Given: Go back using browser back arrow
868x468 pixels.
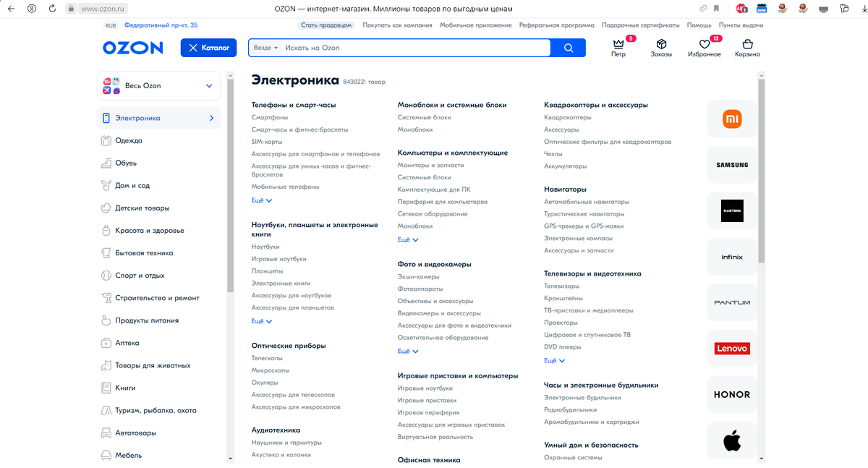Looking at the screenshot, I should [11, 9].
